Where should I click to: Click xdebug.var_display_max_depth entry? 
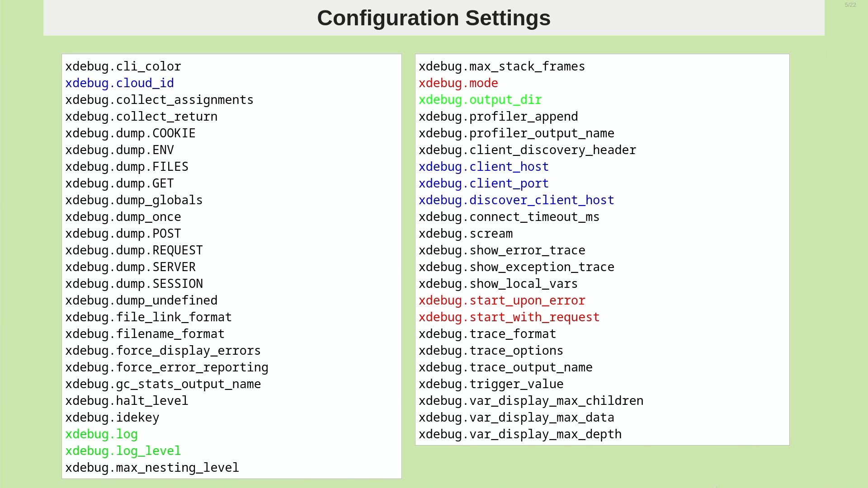[x=520, y=434]
